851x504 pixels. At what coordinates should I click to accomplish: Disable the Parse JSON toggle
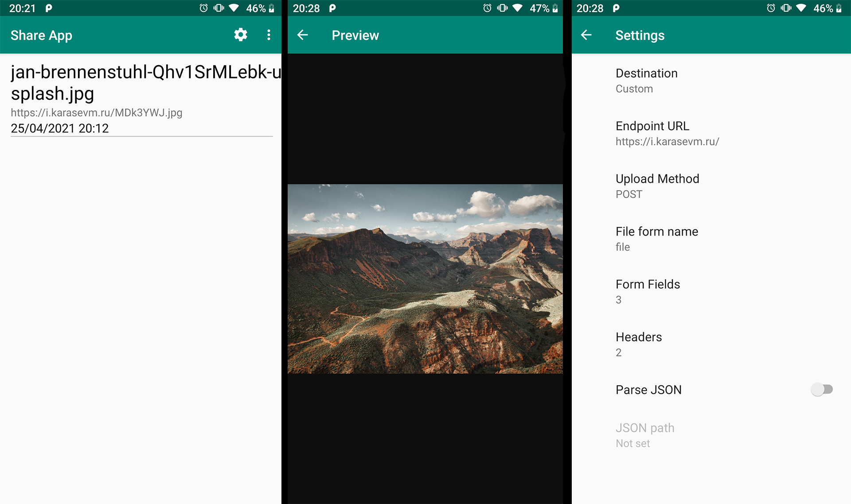click(x=823, y=389)
